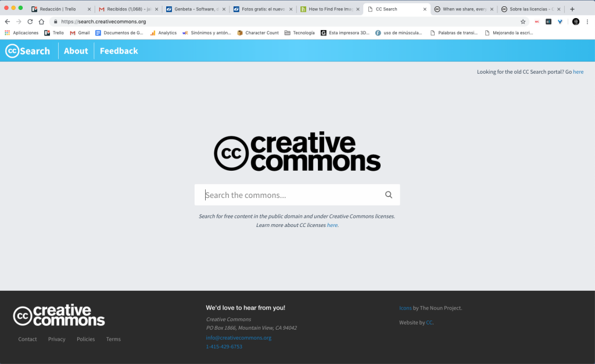Open Icons link by The Noun Project
The width and height of the screenshot is (595, 364).
tap(405, 308)
